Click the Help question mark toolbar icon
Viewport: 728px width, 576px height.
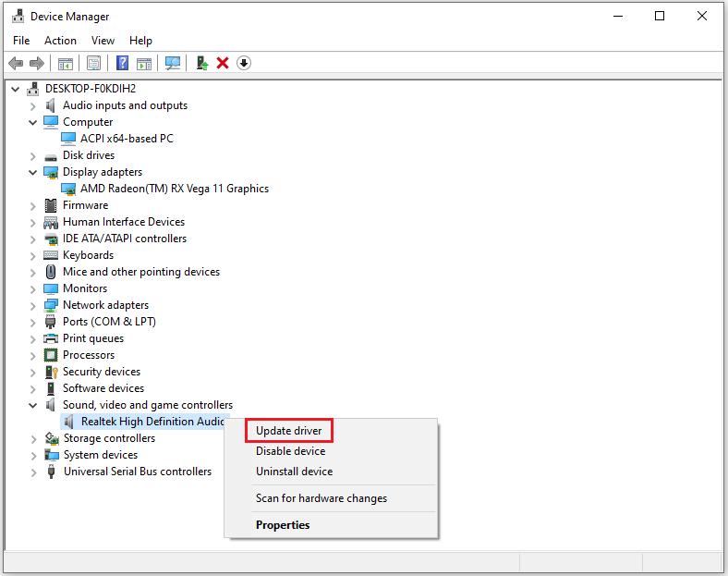point(122,63)
